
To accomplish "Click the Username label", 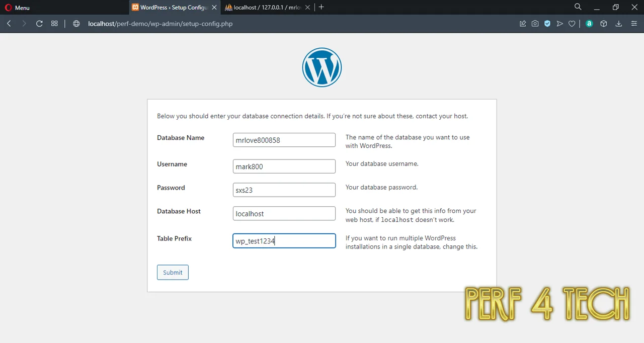I will pyautogui.click(x=172, y=164).
